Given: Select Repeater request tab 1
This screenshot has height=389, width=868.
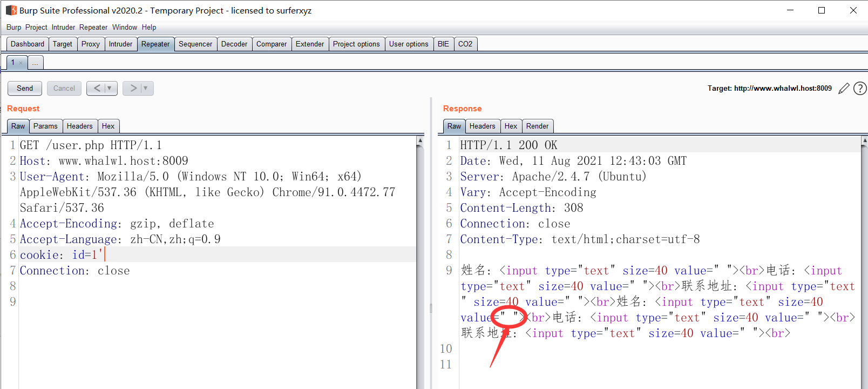Looking at the screenshot, I should (13, 63).
